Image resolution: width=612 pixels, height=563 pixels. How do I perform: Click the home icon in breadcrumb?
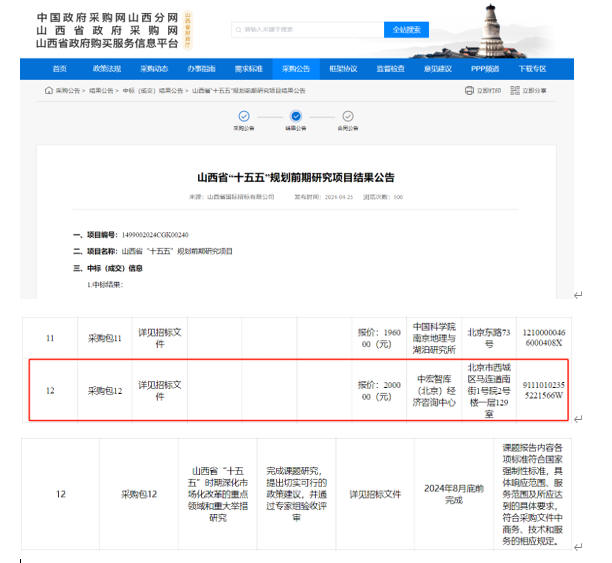pos(48,90)
